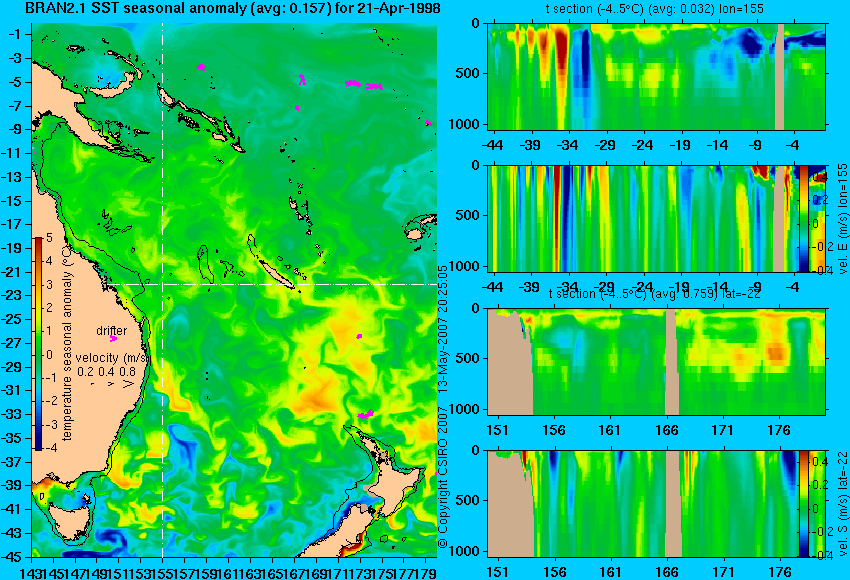Click the '-45' latitude tick label on the map

coord(11,557)
